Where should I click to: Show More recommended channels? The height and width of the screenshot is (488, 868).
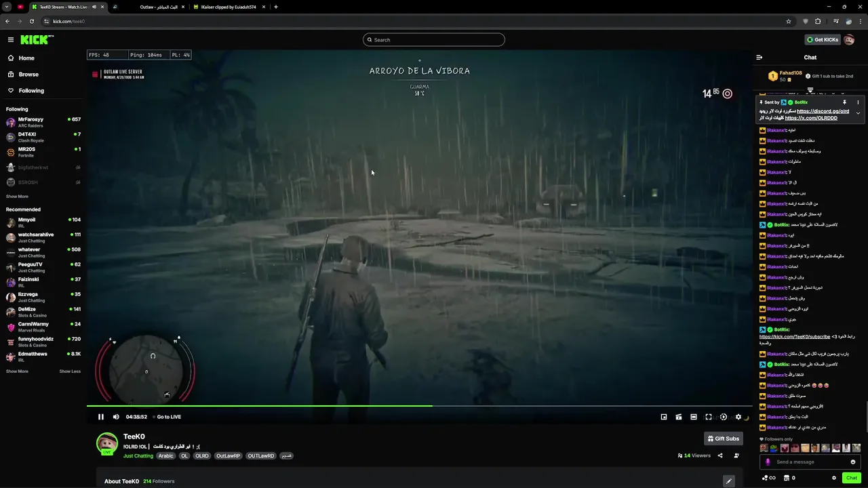[17, 371]
